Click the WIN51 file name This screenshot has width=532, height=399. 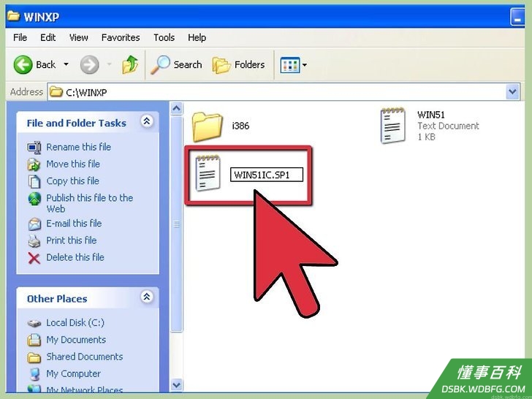pyautogui.click(x=431, y=115)
